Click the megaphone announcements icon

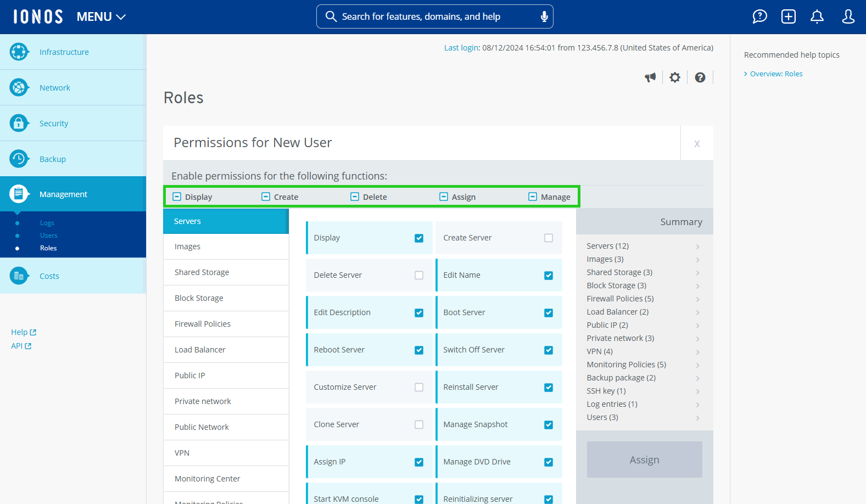click(650, 77)
